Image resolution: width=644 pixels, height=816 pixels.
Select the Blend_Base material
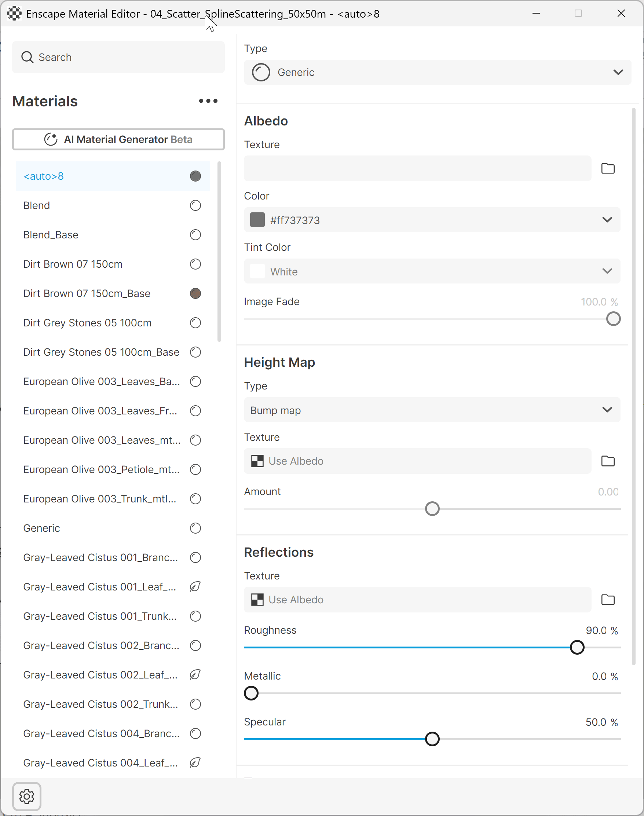[113, 235]
